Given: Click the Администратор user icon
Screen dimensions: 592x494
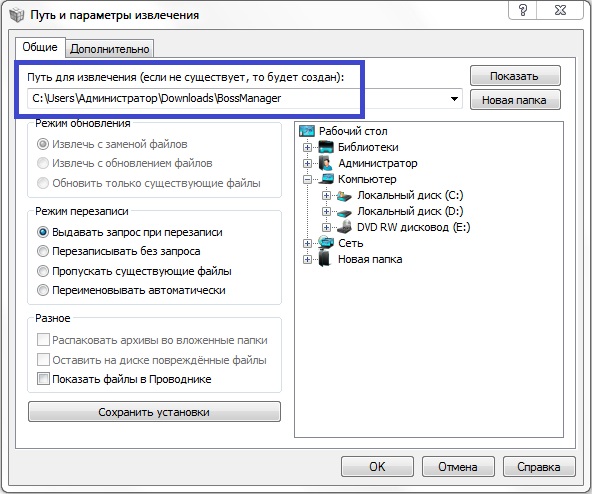Looking at the screenshot, I should pyautogui.click(x=326, y=163).
